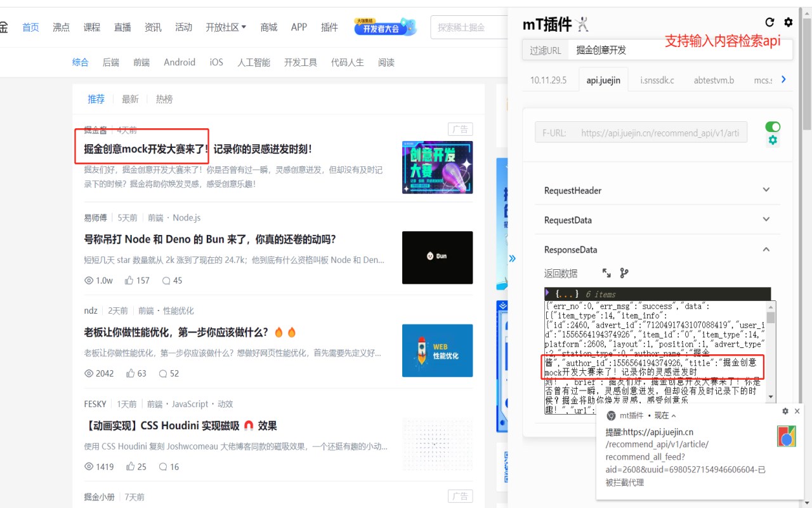This screenshot has height=508, width=812.
Task: Click the 创意开发大赛 thumbnail image
Action: pos(437,167)
